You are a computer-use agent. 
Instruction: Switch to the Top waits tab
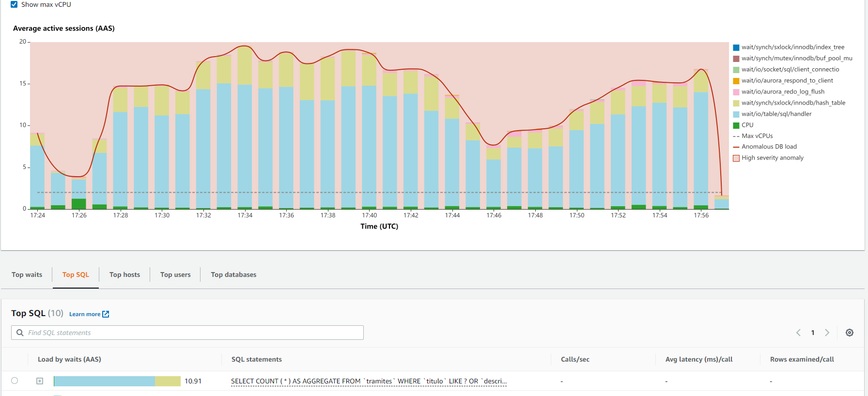(27, 274)
